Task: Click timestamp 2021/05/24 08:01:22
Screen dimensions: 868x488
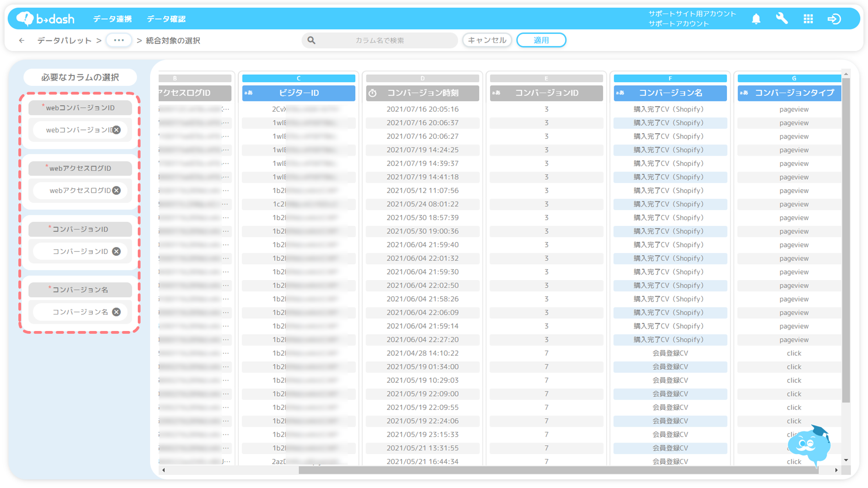Action: click(x=423, y=204)
